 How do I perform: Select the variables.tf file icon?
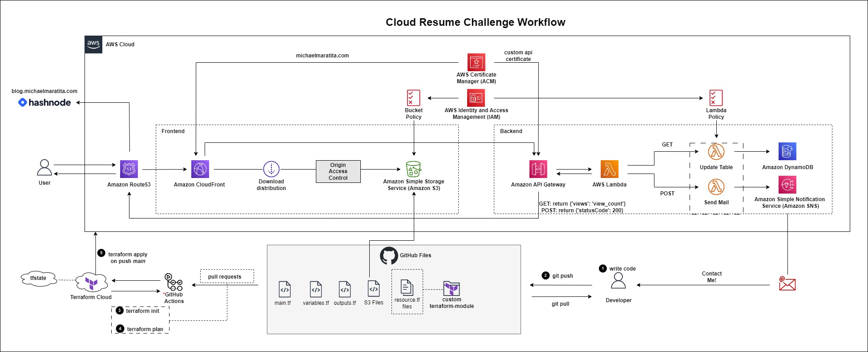point(316,289)
